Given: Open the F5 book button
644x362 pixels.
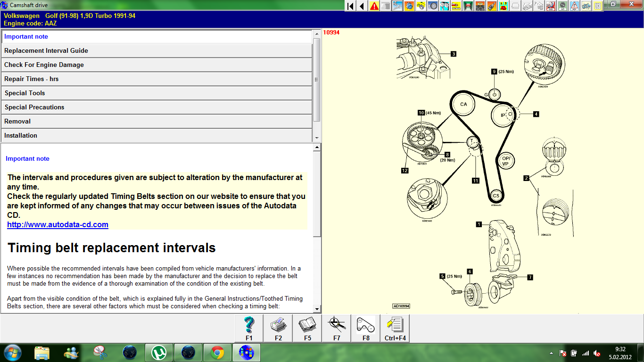Looking at the screenshot, I should tap(307, 328).
